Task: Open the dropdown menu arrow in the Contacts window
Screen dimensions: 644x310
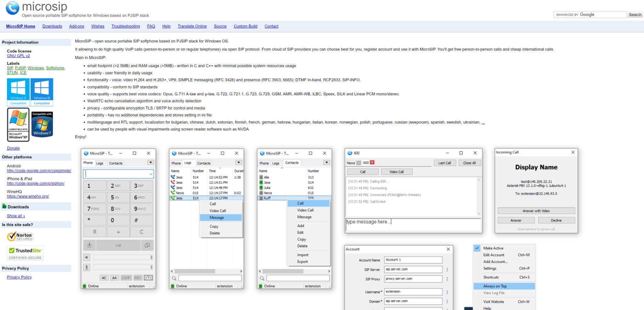Action: point(327,162)
